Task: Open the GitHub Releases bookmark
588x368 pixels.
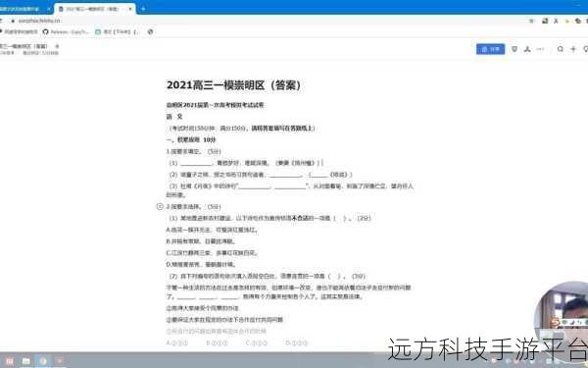Action: coord(66,32)
